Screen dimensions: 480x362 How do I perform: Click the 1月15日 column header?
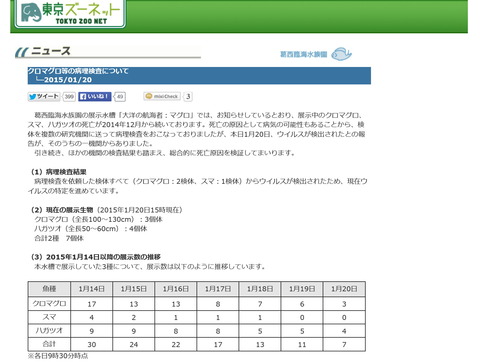coord(134,289)
